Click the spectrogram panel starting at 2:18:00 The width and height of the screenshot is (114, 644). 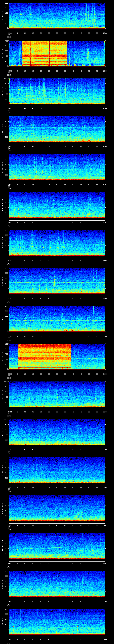(57, 167)
